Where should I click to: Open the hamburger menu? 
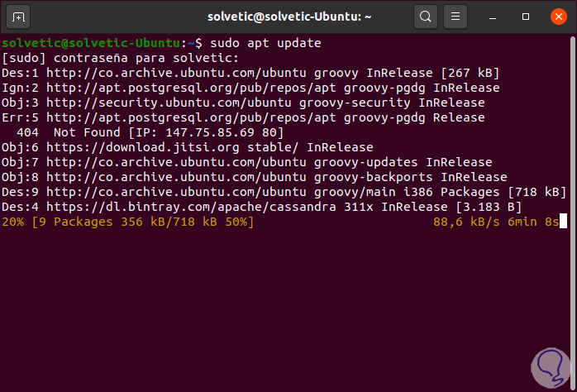click(x=455, y=17)
